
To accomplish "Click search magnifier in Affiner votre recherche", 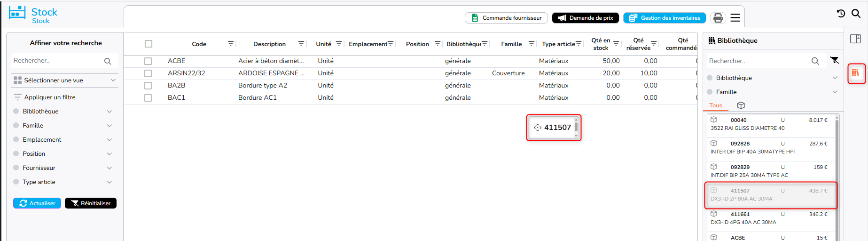I will pos(108,61).
